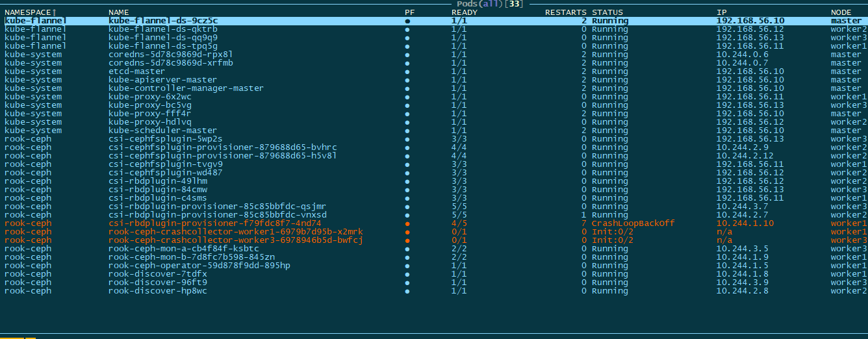Click port-forward dot of kube-flannel-ds-9cz5c
868x339 pixels.
tap(407, 21)
